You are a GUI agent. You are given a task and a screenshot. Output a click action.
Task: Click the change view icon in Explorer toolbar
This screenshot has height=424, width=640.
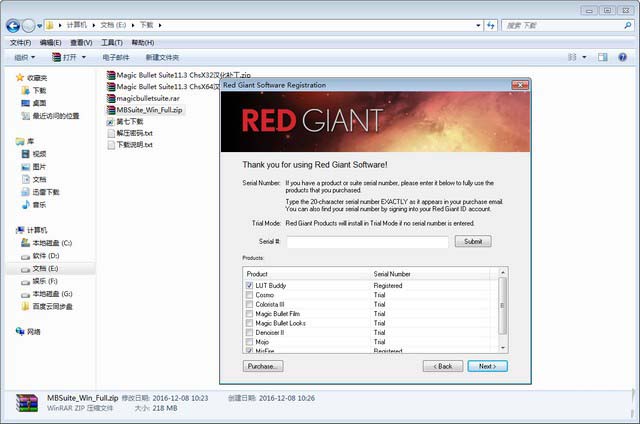tap(572, 57)
